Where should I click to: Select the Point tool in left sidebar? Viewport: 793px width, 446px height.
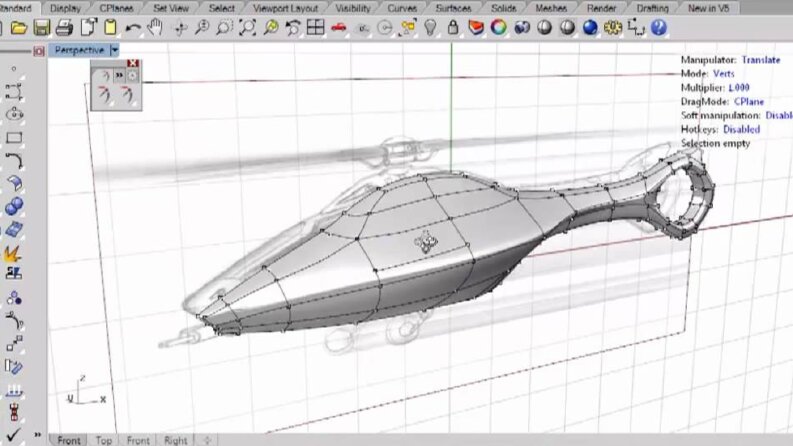click(14, 68)
